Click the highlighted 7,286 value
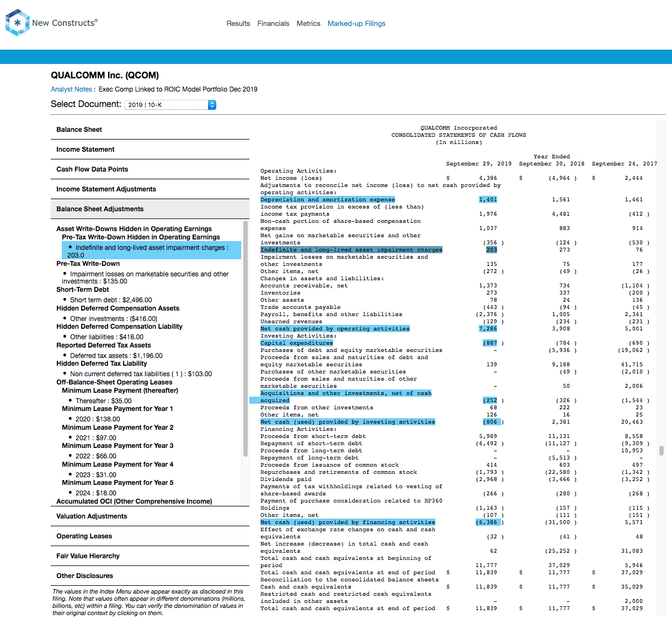This screenshot has height=625, width=672. 488,329
